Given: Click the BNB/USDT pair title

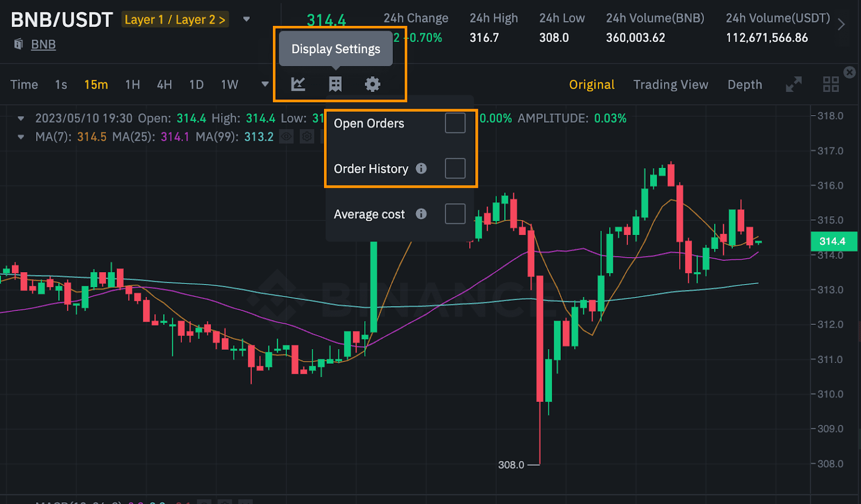Looking at the screenshot, I should (x=61, y=20).
